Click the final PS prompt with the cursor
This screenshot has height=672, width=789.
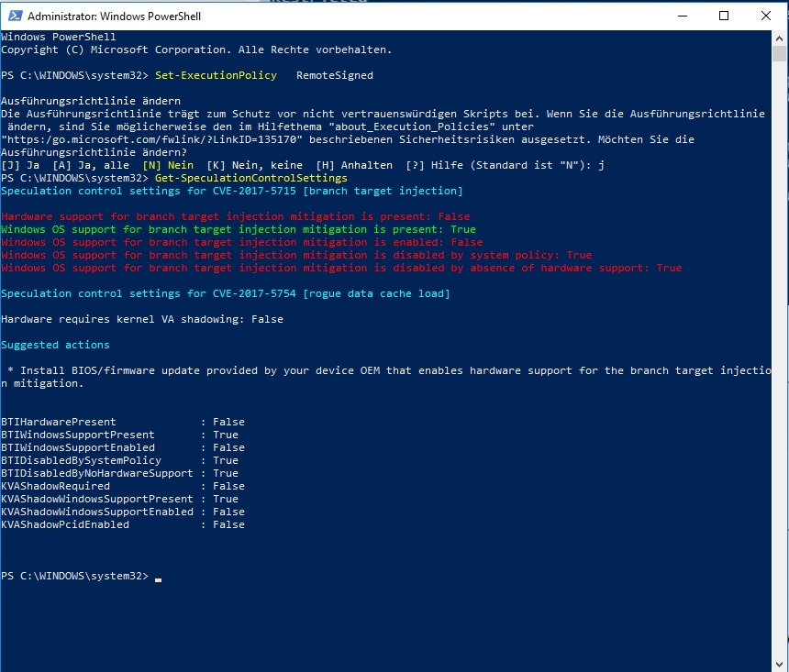(82, 576)
